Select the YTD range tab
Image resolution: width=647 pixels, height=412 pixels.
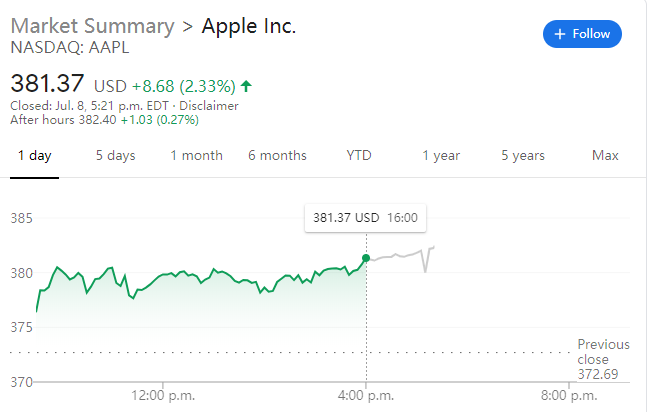coord(359,155)
